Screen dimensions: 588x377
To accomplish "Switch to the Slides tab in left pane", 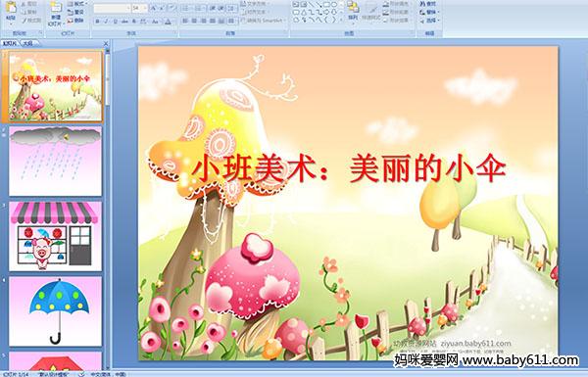I will pos(10,43).
